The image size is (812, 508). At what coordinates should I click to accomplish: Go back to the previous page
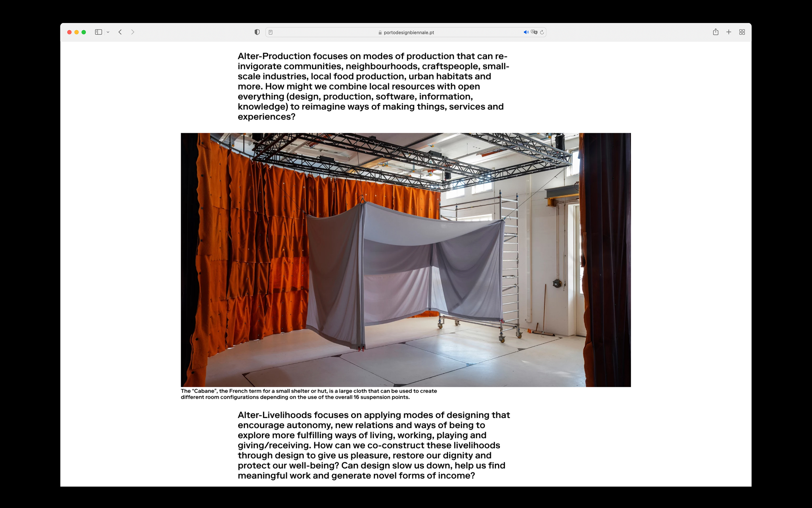click(120, 32)
